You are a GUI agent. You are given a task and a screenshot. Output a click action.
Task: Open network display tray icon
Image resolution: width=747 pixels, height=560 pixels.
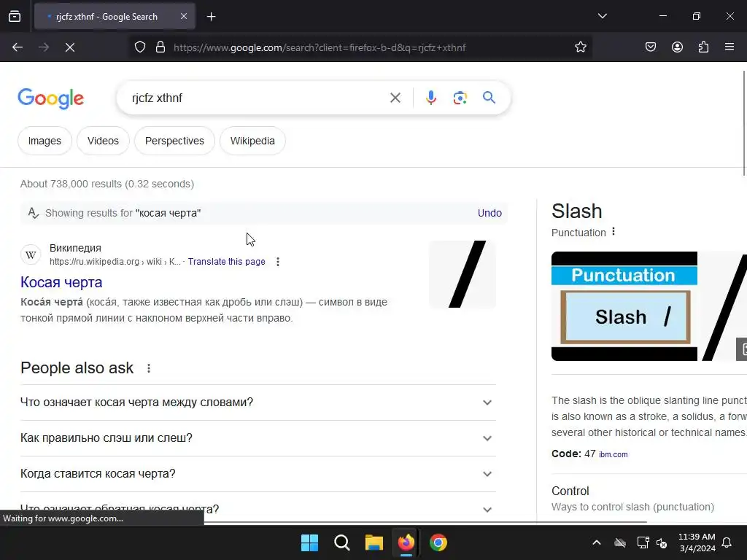(x=643, y=542)
